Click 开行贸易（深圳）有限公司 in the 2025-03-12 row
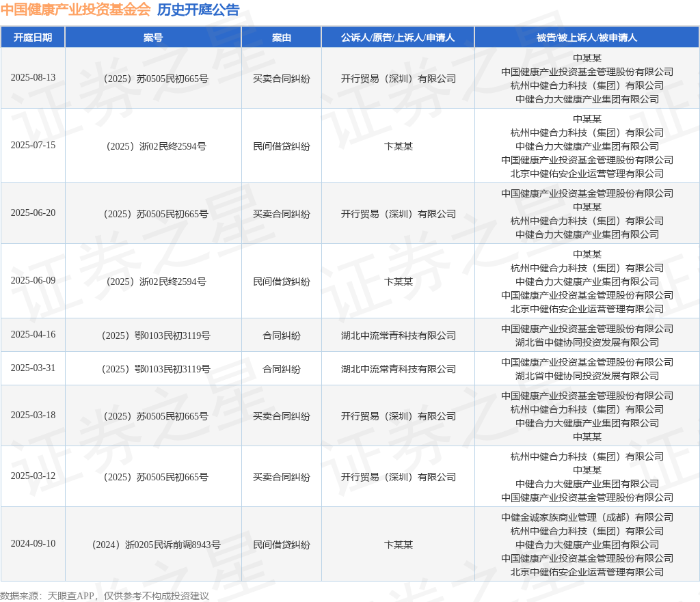Image resolution: width=700 pixels, height=602 pixels. [399, 477]
